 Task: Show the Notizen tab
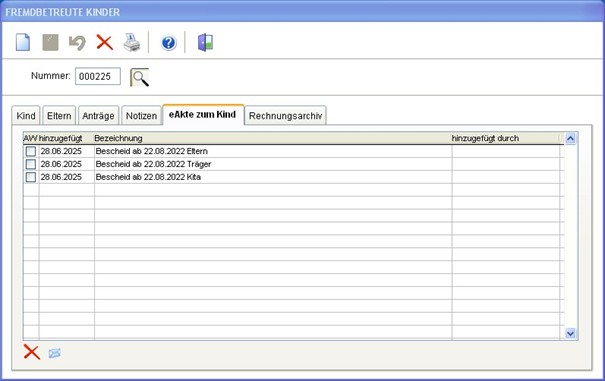[x=141, y=116]
